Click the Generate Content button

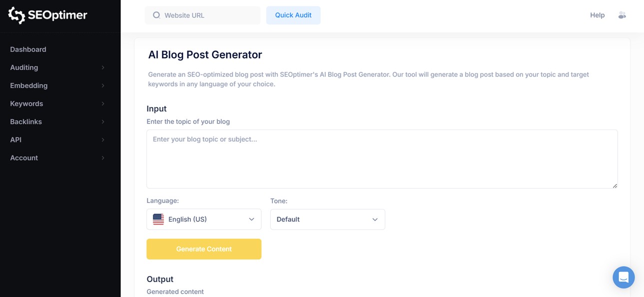[204, 249]
